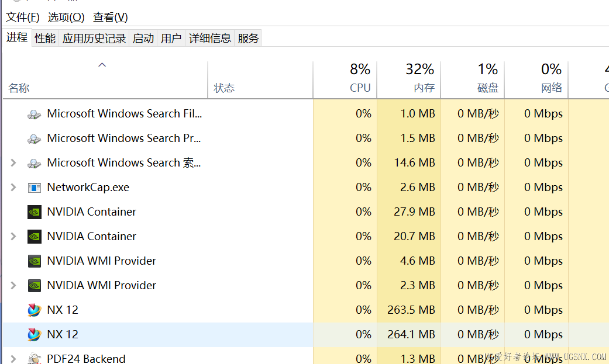Sort by the 32% 内存 column header
This screenshot has width=609, height=364.
(x=408, y=79)
